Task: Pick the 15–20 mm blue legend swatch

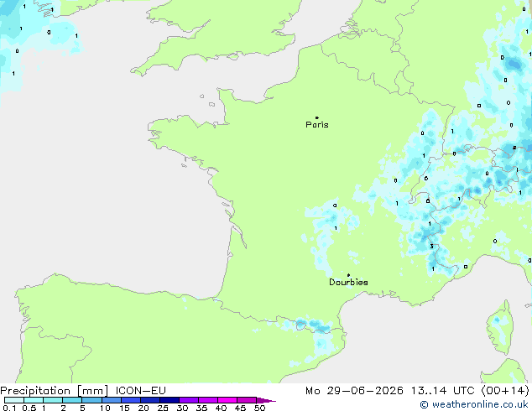Action: point(131,400)
